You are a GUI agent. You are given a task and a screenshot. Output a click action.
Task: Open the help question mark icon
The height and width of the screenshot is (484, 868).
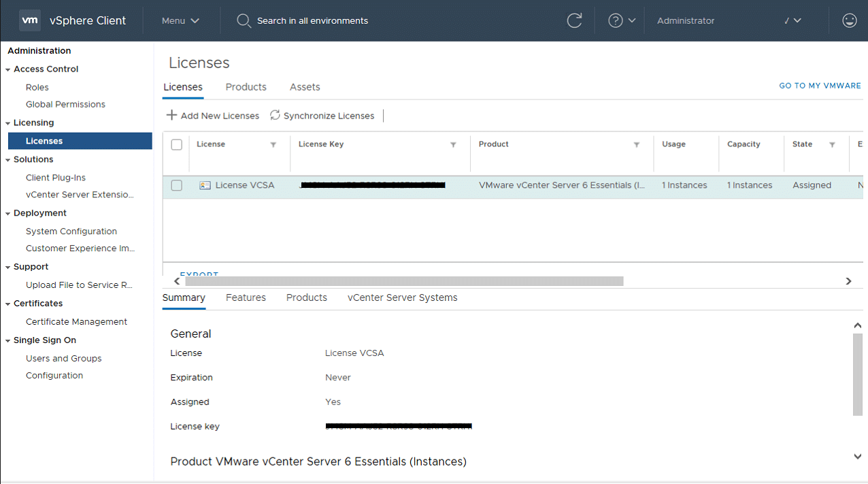(x=616, y=20)
